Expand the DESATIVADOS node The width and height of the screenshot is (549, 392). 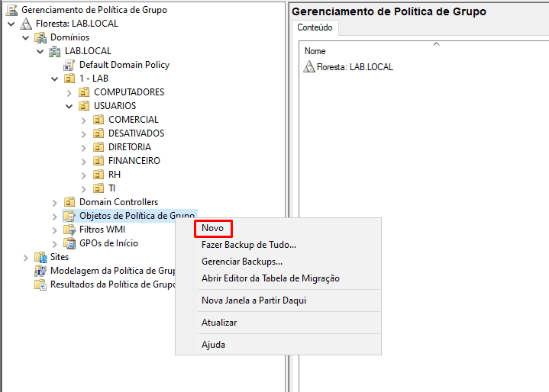coord(84,134)
